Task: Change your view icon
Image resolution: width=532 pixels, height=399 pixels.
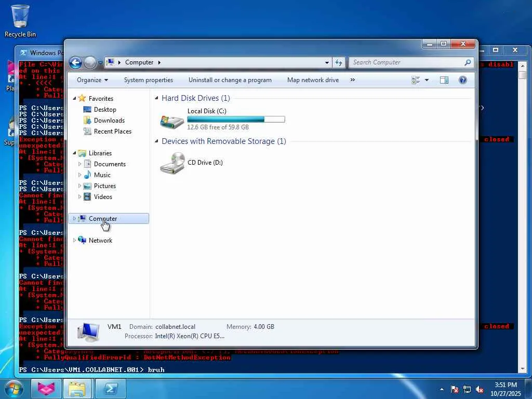Action: point(416,80)
